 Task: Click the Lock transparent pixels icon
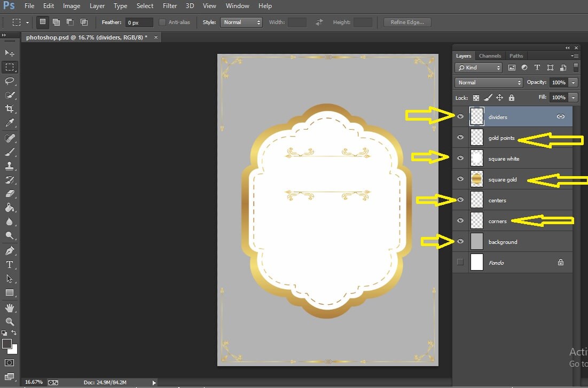[x=475, y=98]
